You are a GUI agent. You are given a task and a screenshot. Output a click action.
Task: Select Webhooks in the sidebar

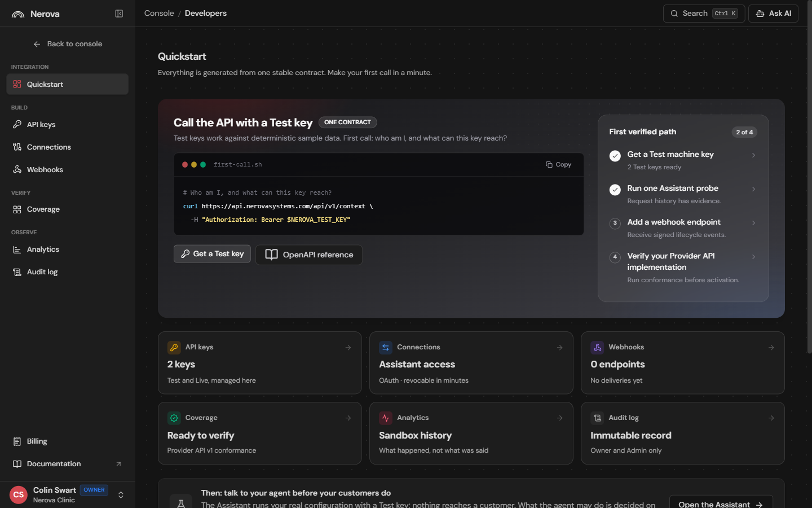tap(68, 169)
